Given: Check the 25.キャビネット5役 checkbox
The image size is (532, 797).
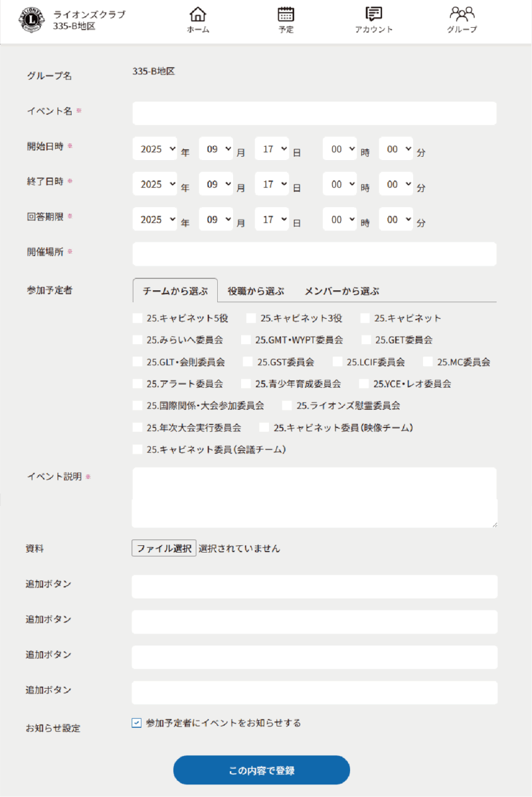Looking at the screenshot, I should tap(137, 318).
